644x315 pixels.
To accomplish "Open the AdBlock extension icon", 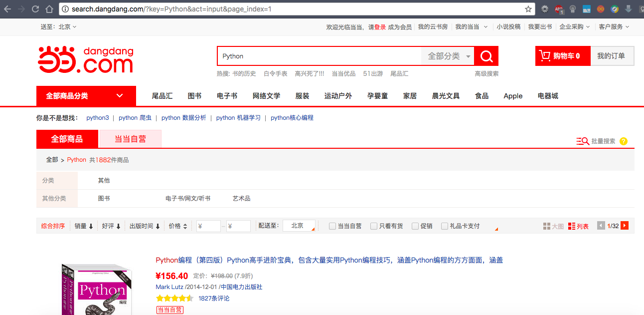I will [559, 9].
